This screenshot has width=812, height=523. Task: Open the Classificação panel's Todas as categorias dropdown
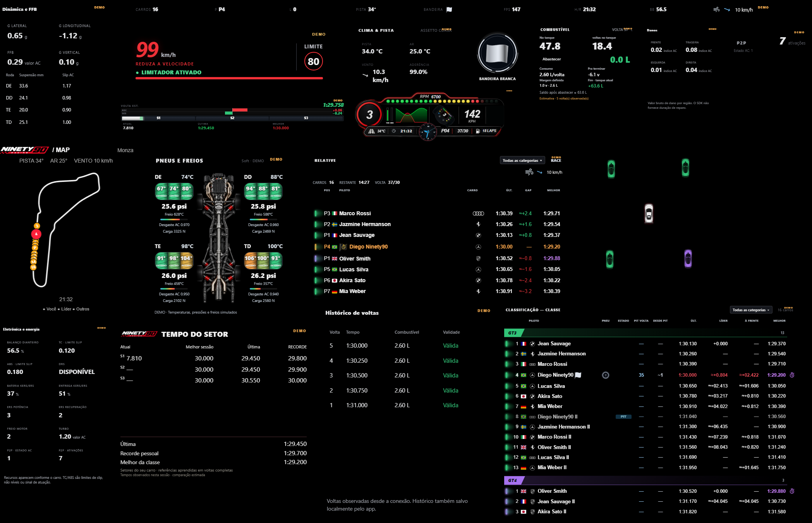[x=751, y=310]
